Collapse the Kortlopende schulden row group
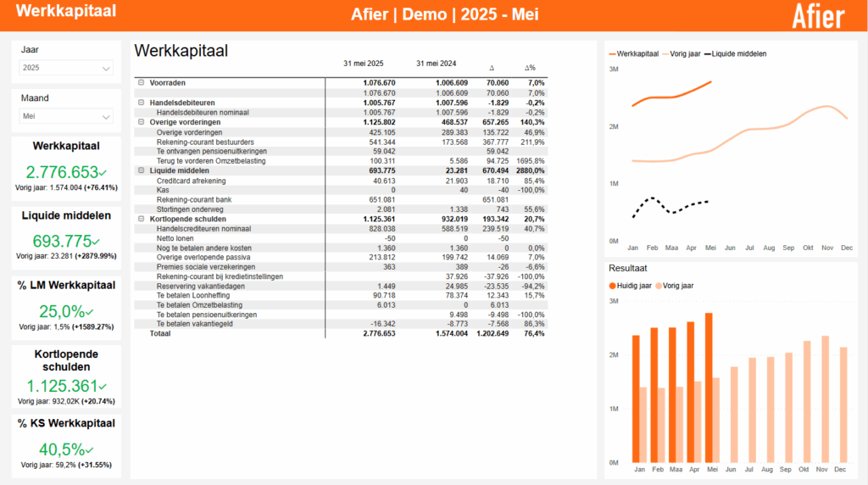Viewport: 868px width, 485px height. (x=141, y=219)
